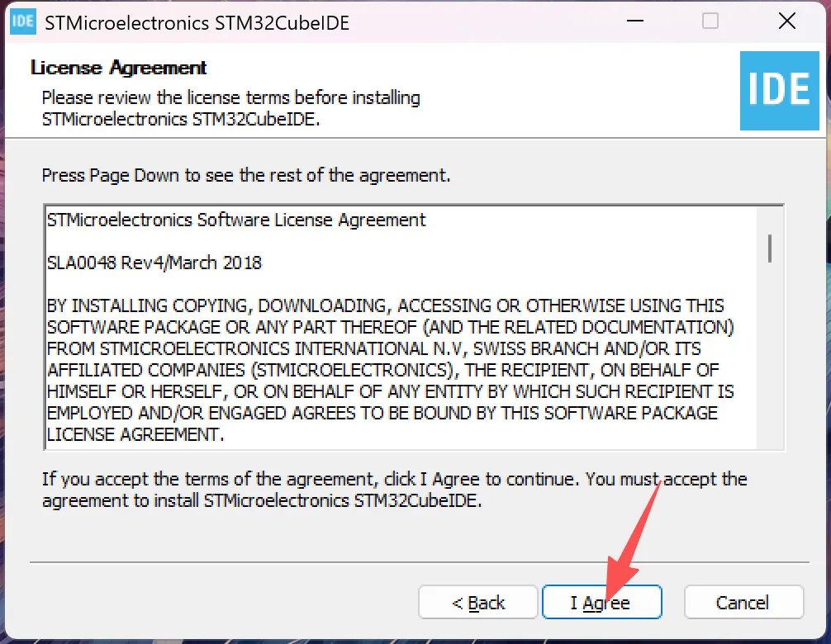Click the IDE icon in title bar
Image resolution: width=831 pixels, height=644 pixels.
[23, 21]
